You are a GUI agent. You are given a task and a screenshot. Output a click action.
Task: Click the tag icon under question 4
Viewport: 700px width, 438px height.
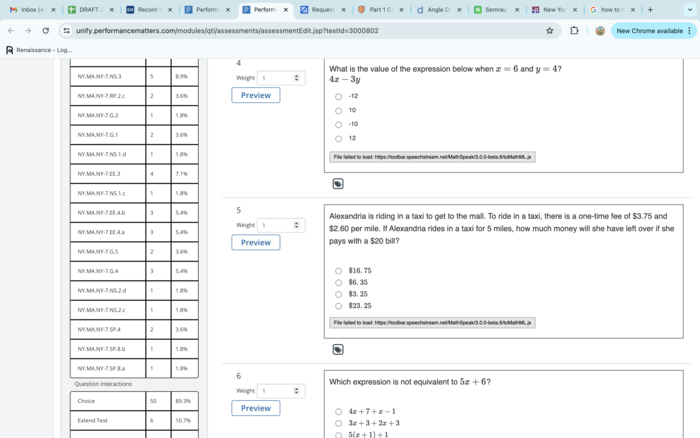point(338,184)
